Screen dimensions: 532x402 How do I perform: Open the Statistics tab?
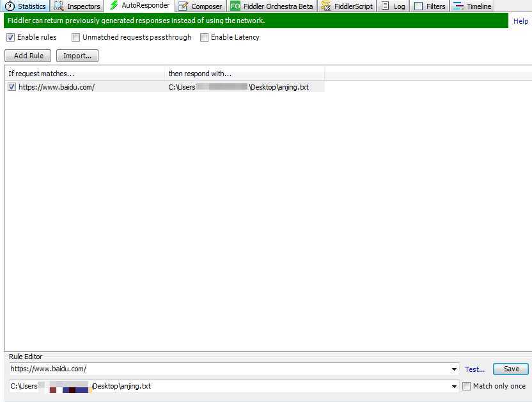[26, 6]
